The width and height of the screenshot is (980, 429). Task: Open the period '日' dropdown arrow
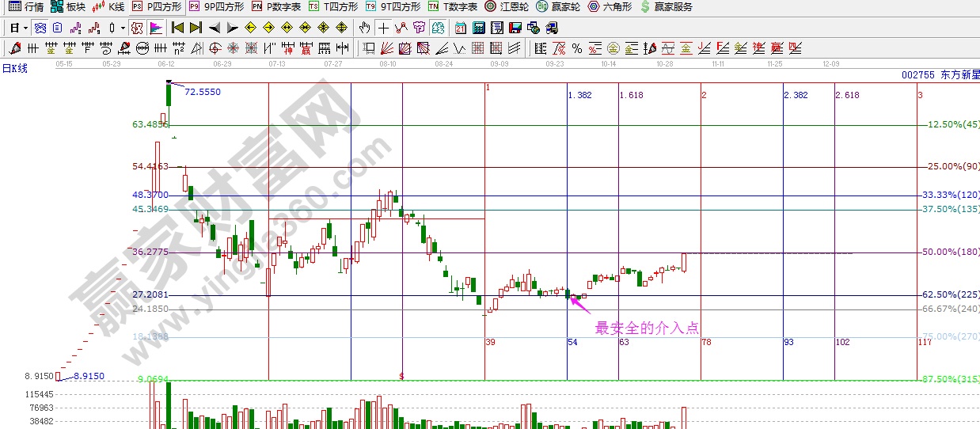(25, 28)
